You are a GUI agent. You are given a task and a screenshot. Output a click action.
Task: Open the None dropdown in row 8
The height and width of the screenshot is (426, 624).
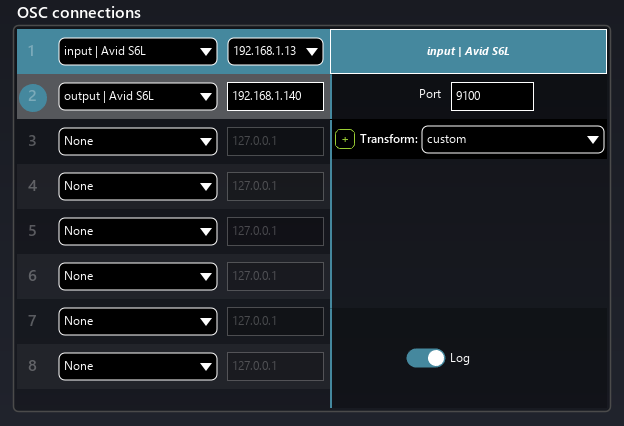[138, 366]
